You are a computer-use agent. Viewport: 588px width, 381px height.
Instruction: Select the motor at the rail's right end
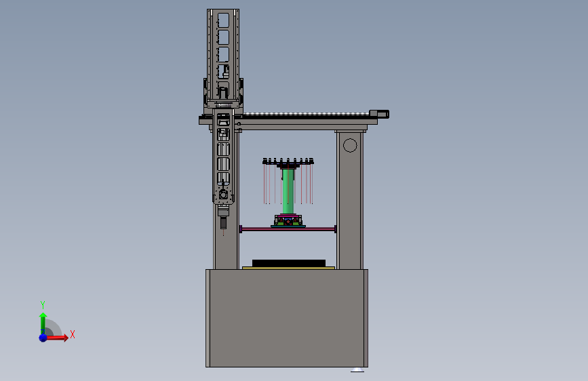coord(379,114)
